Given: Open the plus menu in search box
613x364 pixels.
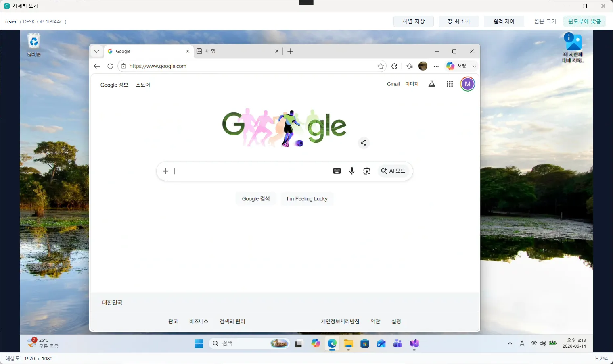Looking at the screenshot, I should coord(165,171).
